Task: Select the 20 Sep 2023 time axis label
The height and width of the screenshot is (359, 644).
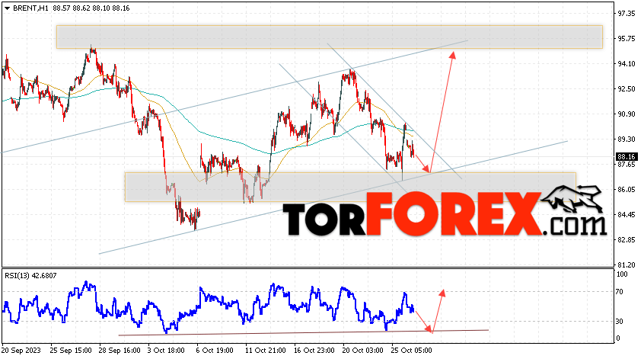Action: point(21,351)
